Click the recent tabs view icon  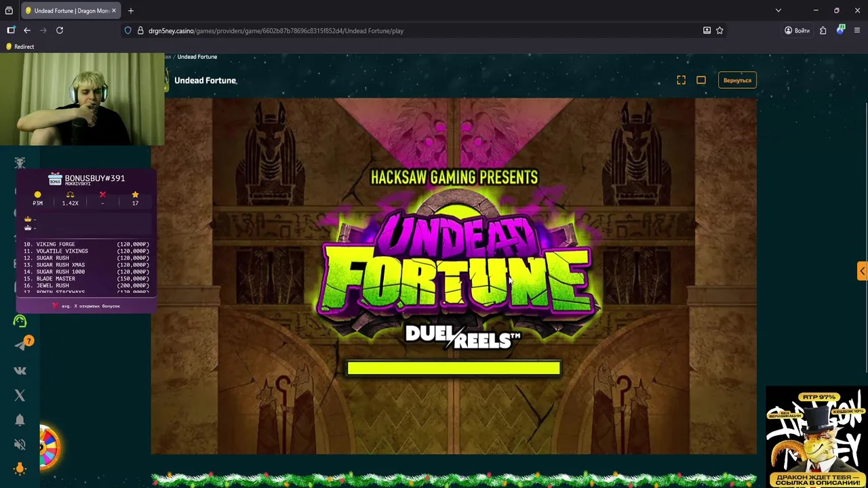(9, 11)
